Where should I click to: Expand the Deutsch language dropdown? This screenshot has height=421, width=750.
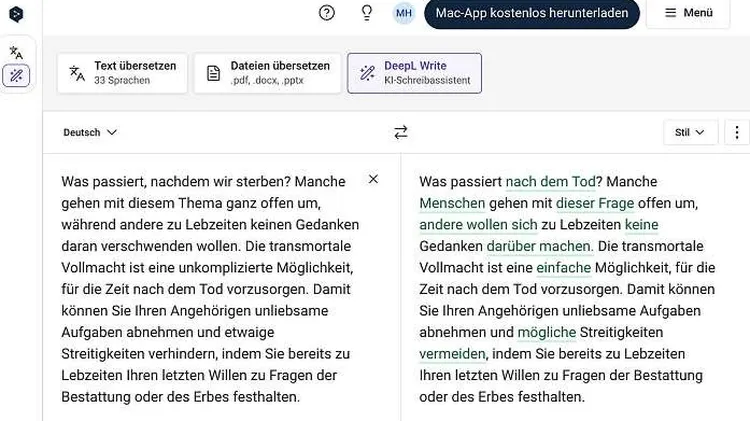pos(90,132)
